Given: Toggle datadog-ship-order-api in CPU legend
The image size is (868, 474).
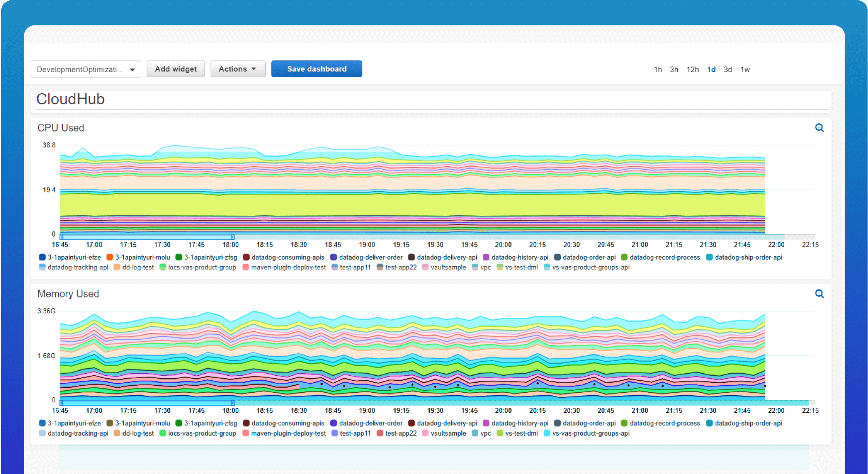Looking at the screenshot, I should [x=744, y=257].
